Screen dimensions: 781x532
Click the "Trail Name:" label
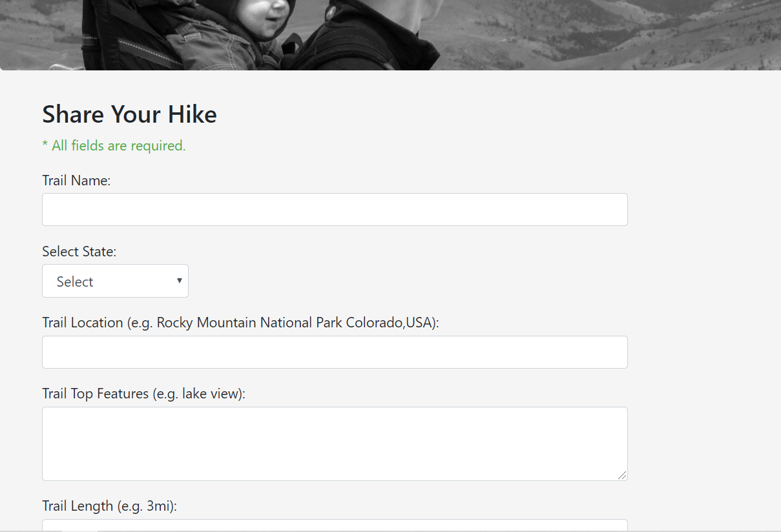(76, 181)
